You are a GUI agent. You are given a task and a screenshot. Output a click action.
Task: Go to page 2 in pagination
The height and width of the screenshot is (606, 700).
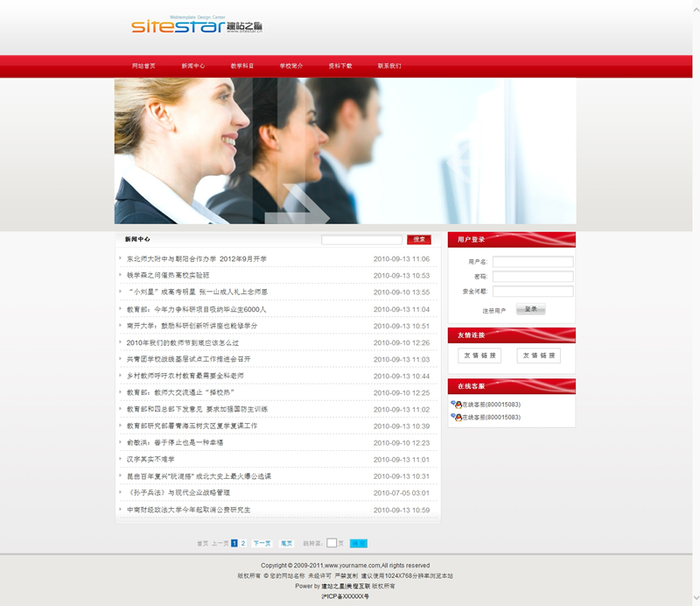(243, 543)
